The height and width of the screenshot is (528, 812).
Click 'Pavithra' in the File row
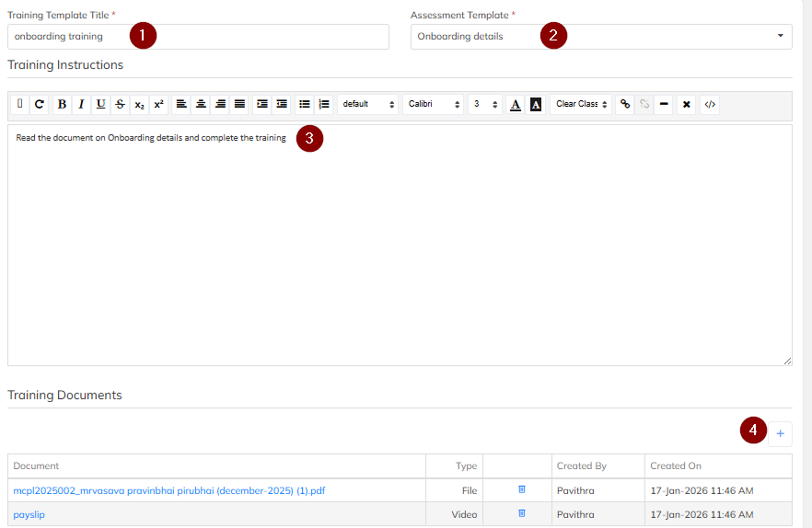(x=575, y=490)
